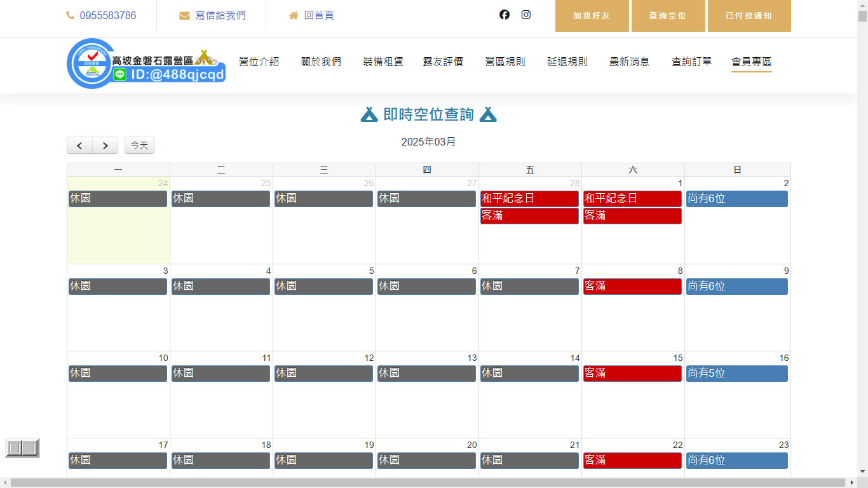Viewport: 868px width, 488px height.
Task: Click 和平紀念日 event on February 28
Action: (530, 199)
